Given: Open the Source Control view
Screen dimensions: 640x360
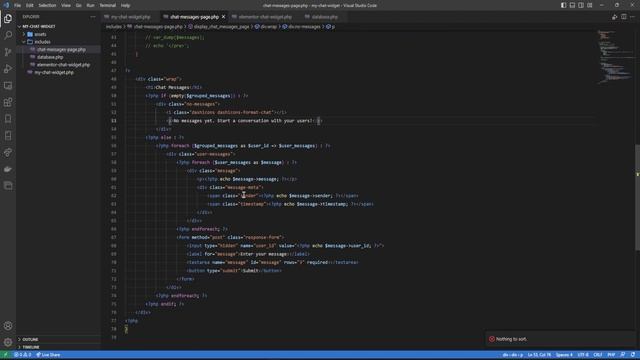Looking at the screenshot, I should (x=8, y=52).
